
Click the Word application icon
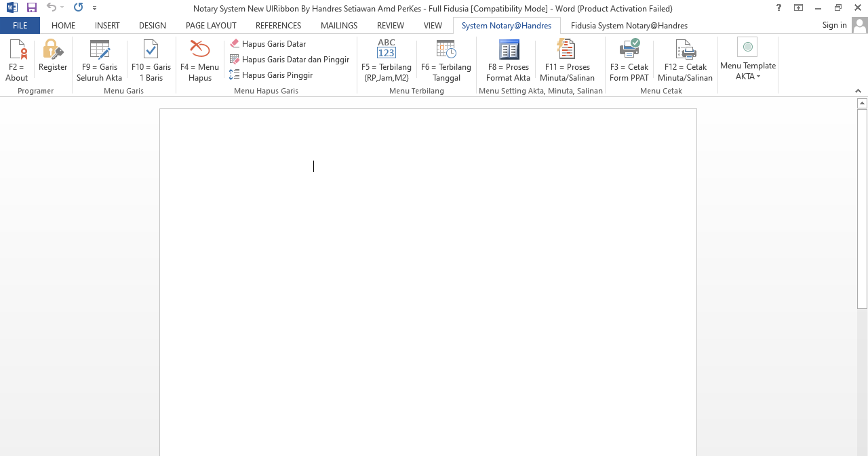[12, 8]
